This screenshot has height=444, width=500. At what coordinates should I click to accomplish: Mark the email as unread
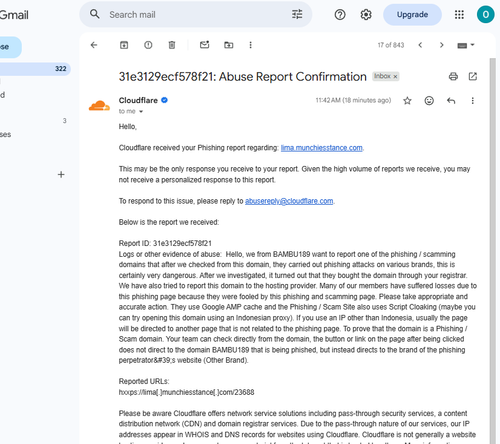[x=204, y=45]
